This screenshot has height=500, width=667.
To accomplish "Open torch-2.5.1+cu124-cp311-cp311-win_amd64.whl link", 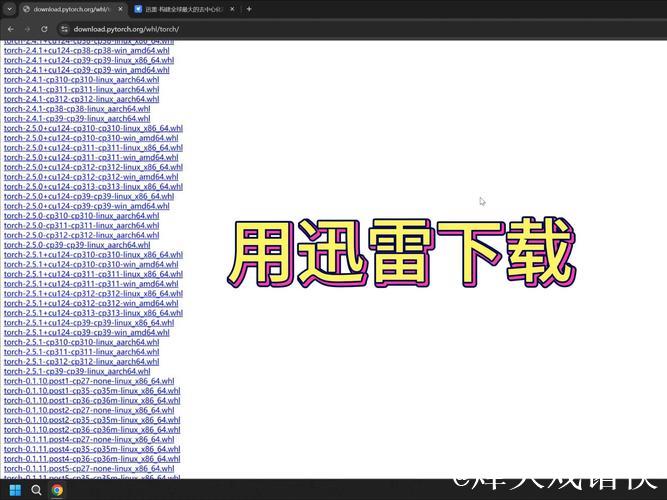I will [x=91, y=284].
